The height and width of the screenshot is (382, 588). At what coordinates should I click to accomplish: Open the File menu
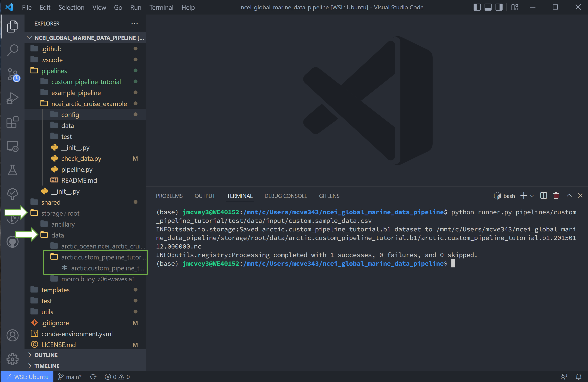click(27, 7)
